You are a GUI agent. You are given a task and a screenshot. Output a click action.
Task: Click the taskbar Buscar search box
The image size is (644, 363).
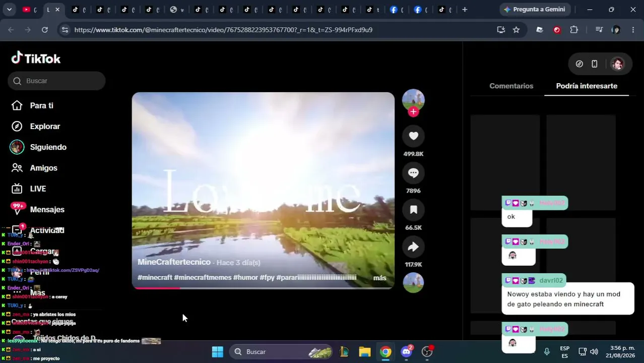coord(281,351)
